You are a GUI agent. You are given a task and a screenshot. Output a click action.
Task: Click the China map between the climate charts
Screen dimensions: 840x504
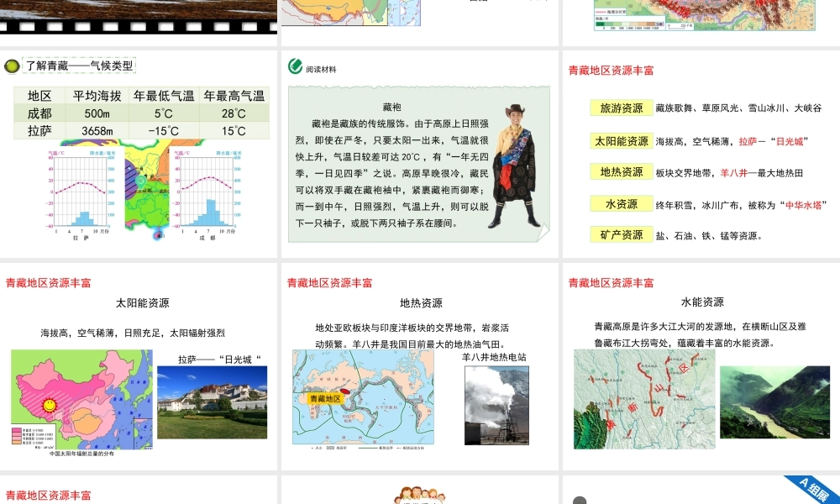pos(145,189)
